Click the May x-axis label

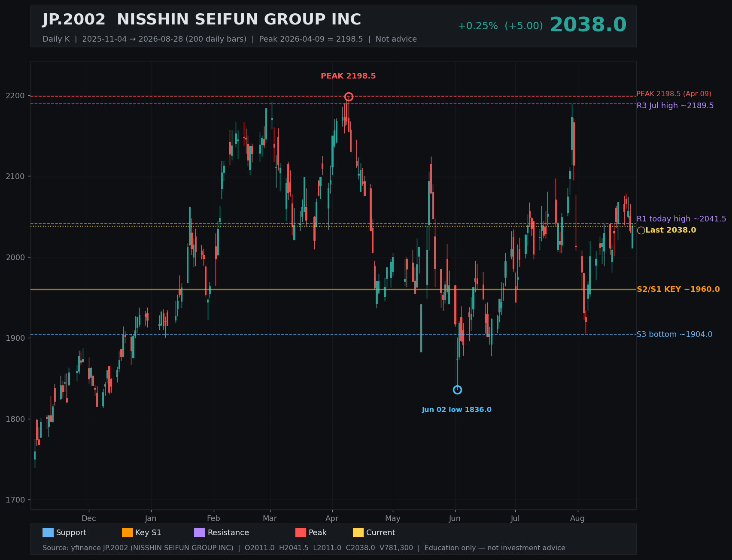click(393, 518)
